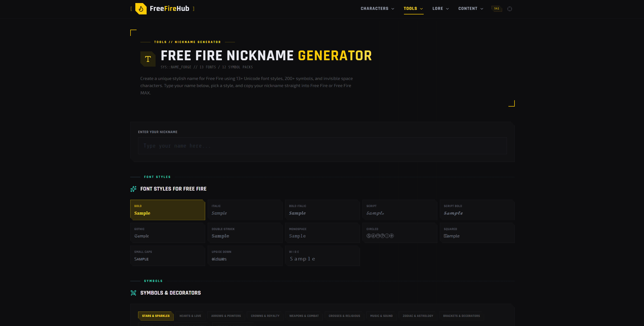Open the Lore dropdown
This screenshot has width=644, height=326.
tap(440, 8)
